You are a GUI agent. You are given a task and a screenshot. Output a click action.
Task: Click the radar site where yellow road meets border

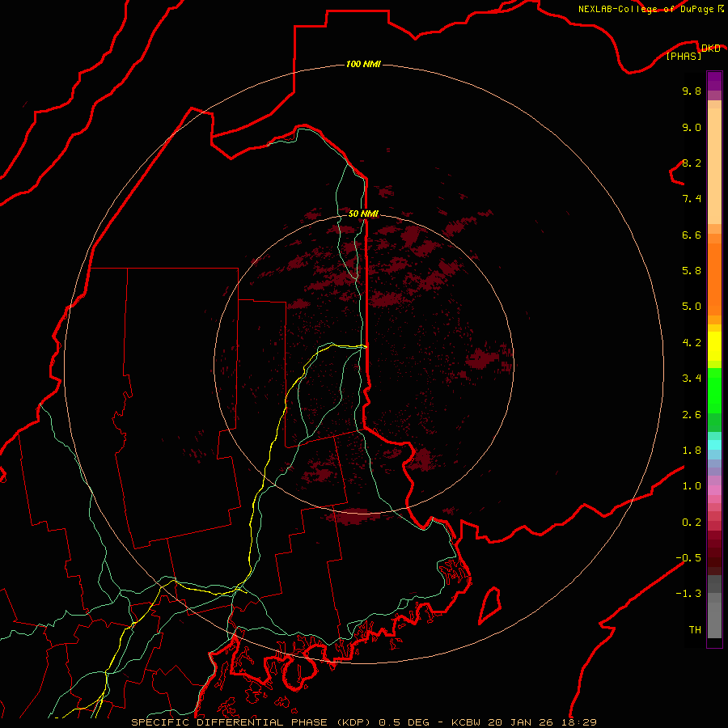pos(365,346)
